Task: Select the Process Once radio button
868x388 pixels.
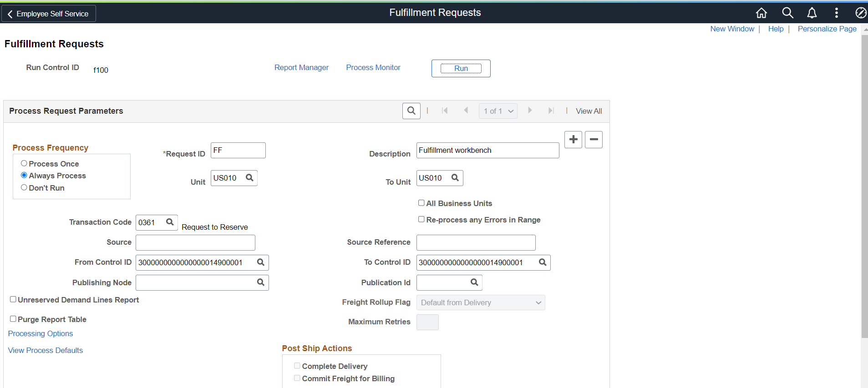Action: (x=24, y=163)
